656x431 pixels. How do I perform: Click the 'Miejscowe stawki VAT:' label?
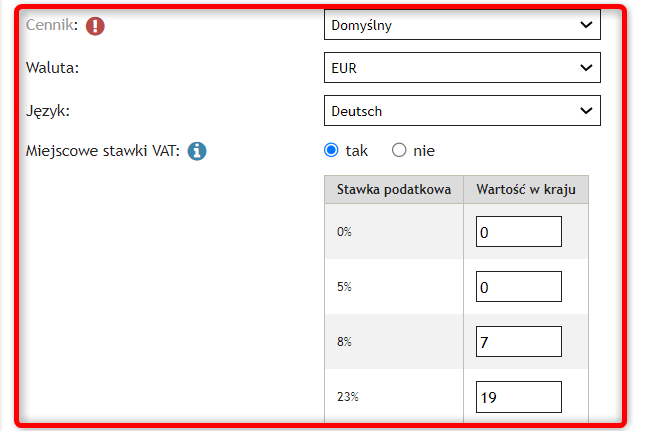[103, 151]
